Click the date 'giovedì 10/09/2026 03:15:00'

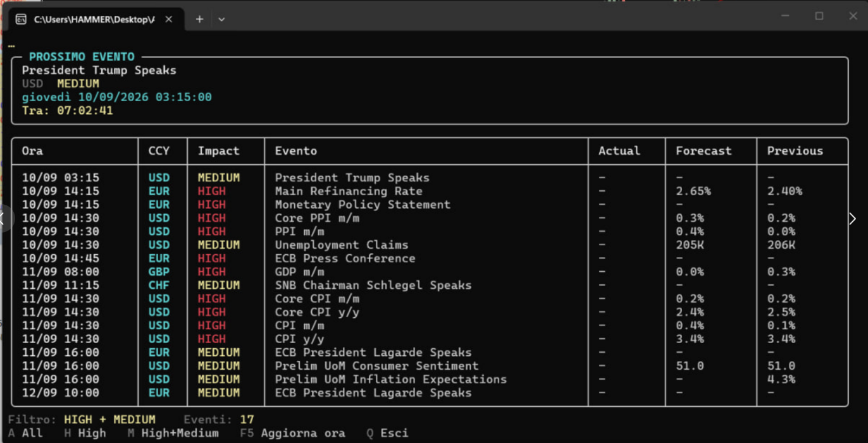click(117, 97)
